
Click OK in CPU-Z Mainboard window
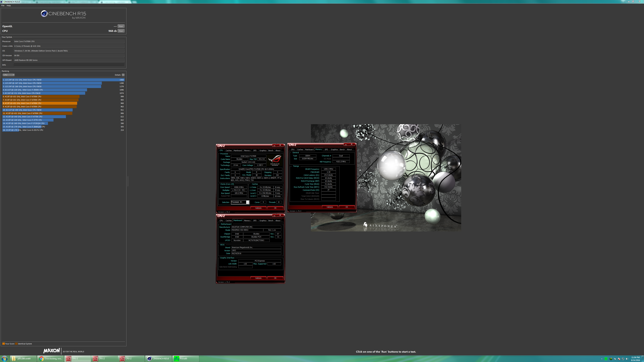(x=275, y=278)
